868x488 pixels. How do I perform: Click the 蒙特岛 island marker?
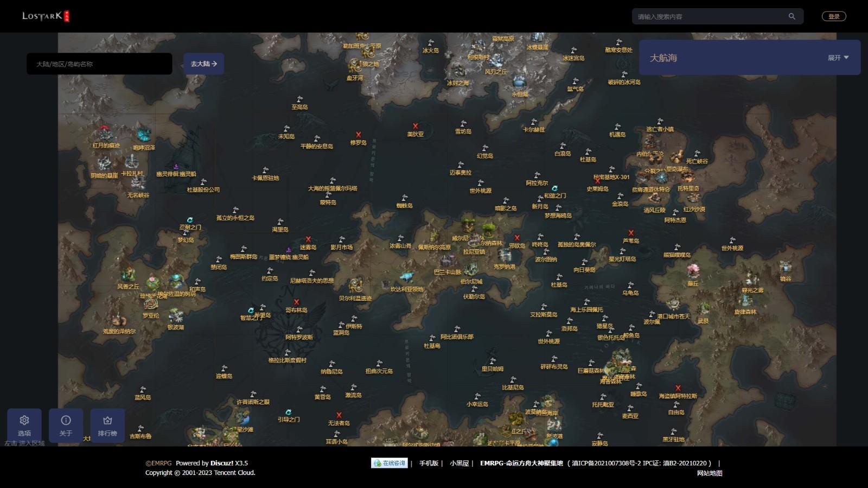pyautogui.click(x=328, y=195)
